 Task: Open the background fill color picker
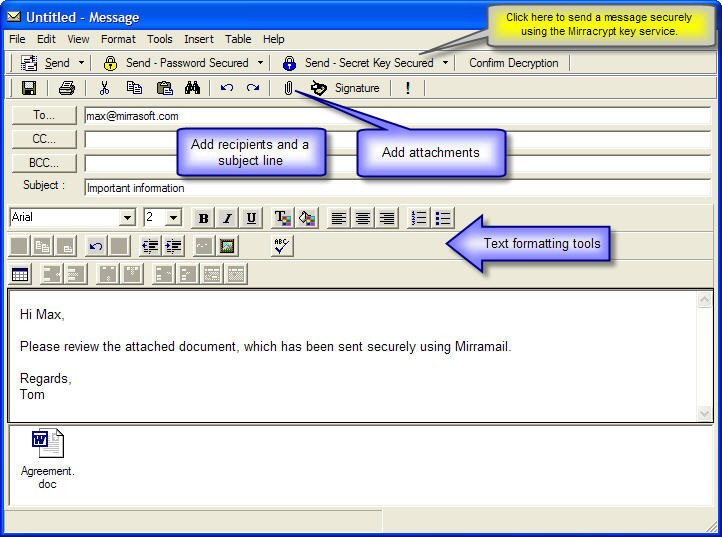[x=306, y=218]
